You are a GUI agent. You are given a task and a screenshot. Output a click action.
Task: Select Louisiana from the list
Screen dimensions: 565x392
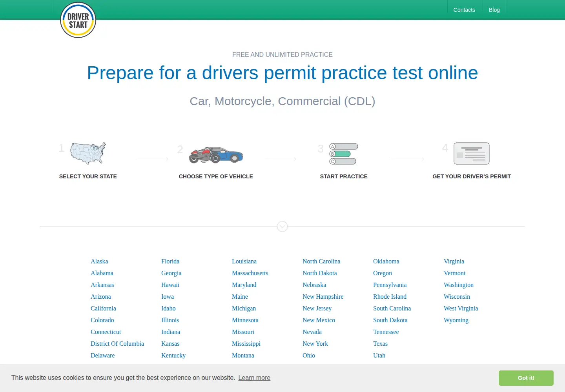point(244,261)
